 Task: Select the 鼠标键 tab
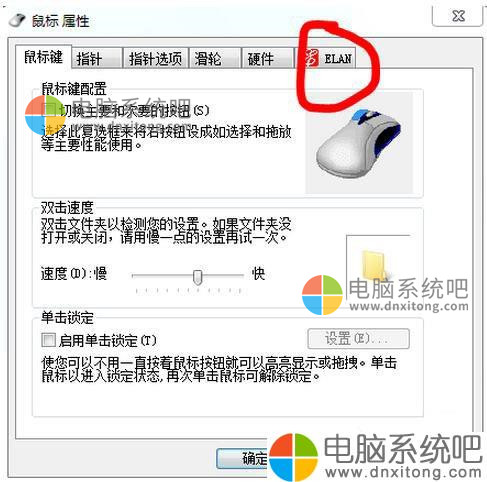tap(44, 57)
